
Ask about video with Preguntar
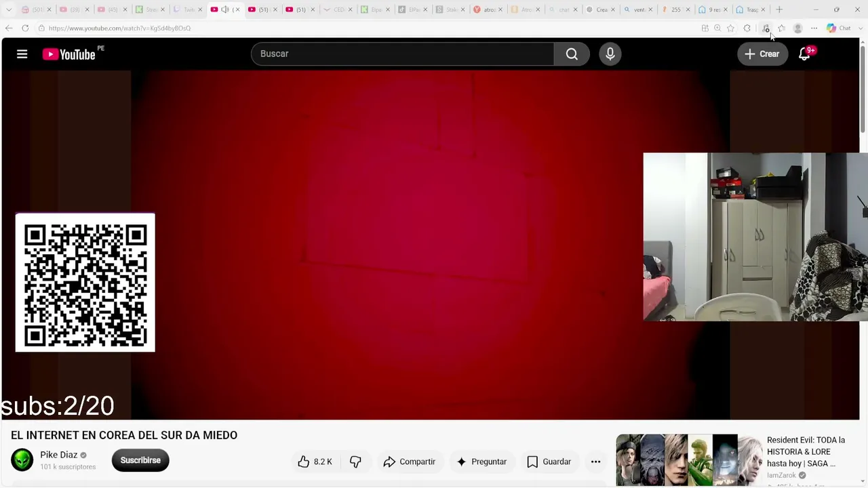tap(481, 462)
